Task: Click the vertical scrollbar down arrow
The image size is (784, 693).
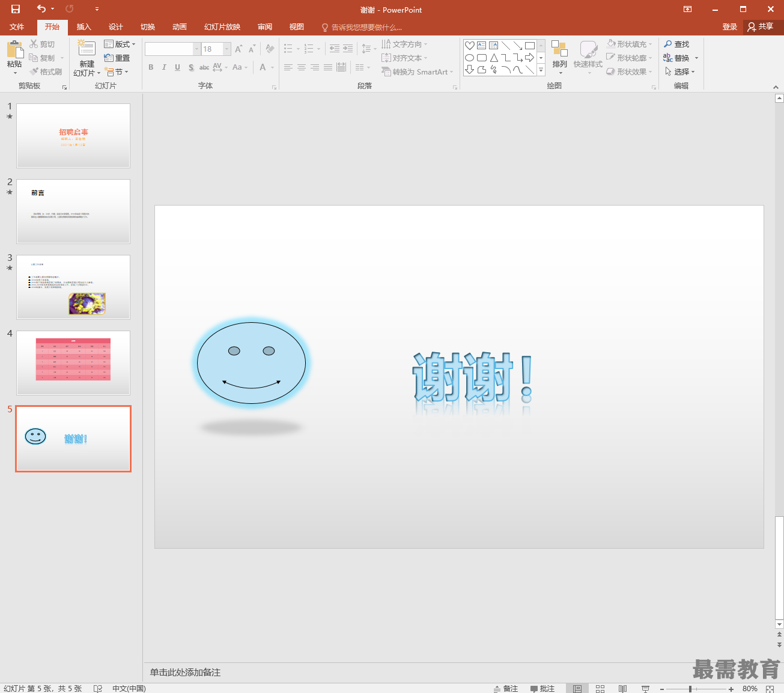Action: 779,624
